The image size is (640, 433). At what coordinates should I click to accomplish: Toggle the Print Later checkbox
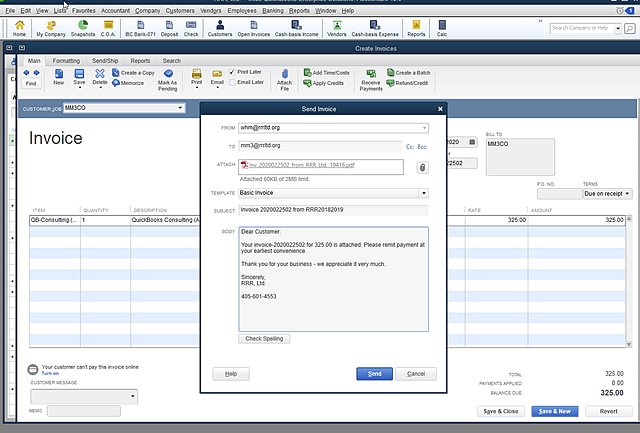pyautogui.click(x=232, y=73)
